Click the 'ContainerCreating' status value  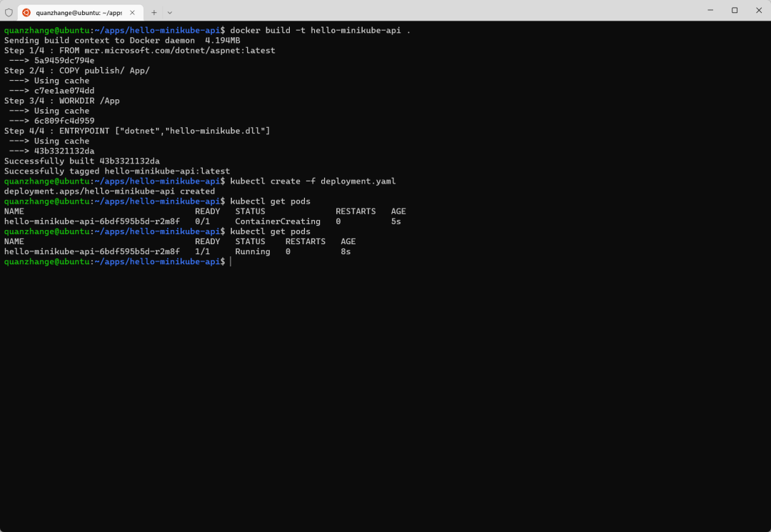click(278, 222)
